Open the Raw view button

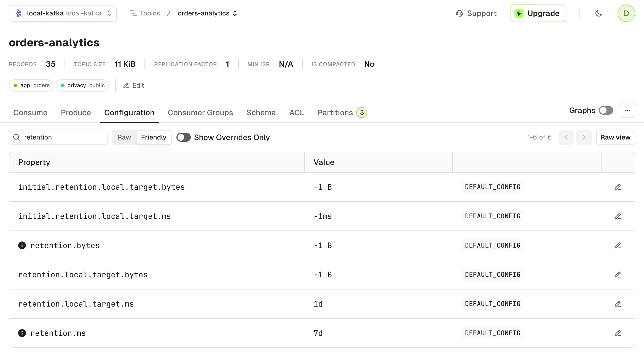pyautogui.click(x=615, y=137)
